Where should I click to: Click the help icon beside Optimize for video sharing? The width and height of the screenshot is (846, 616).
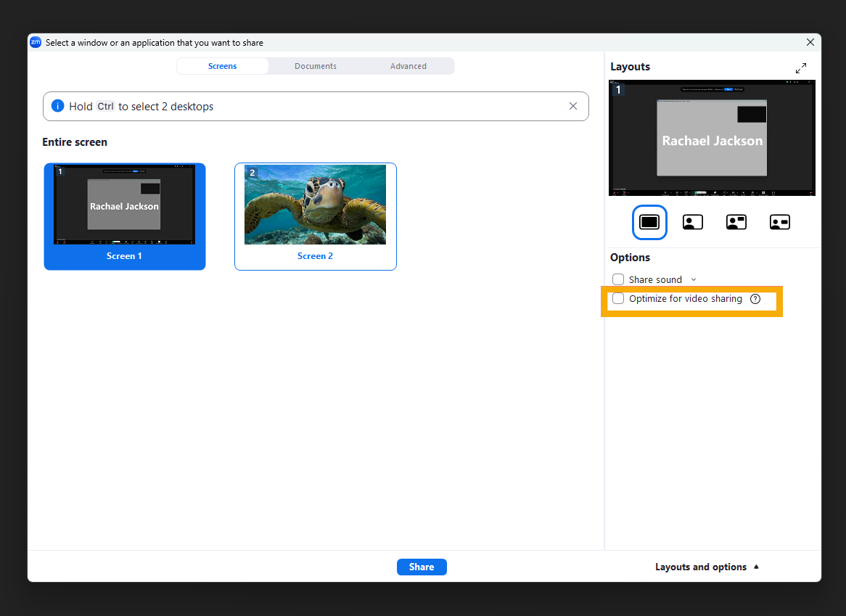pos(755,299)
